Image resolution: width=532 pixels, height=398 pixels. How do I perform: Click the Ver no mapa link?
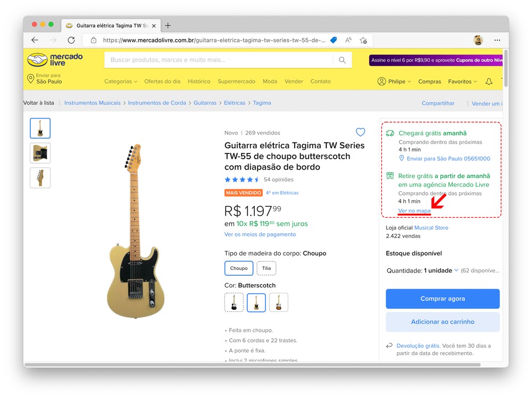(x=414, y=211)
